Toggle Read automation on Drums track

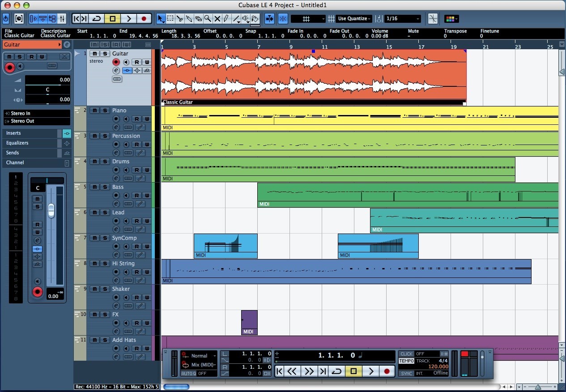(x=136, y=170)
